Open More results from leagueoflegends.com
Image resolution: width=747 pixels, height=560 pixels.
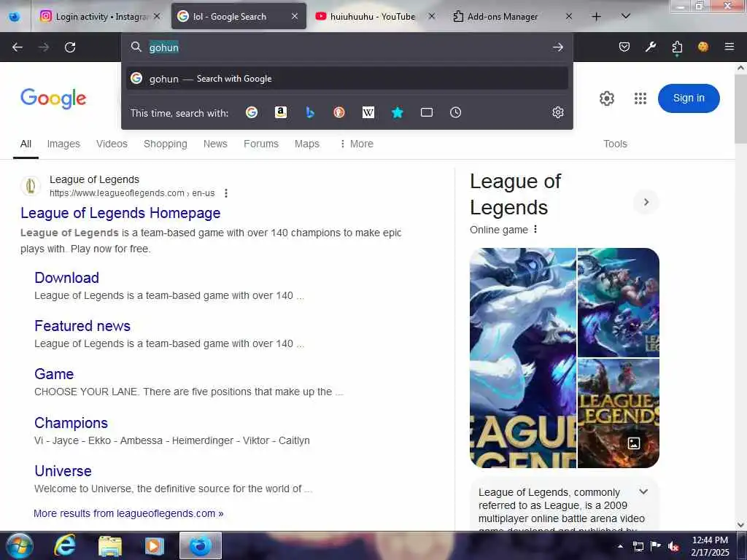[x=128, y=513]
